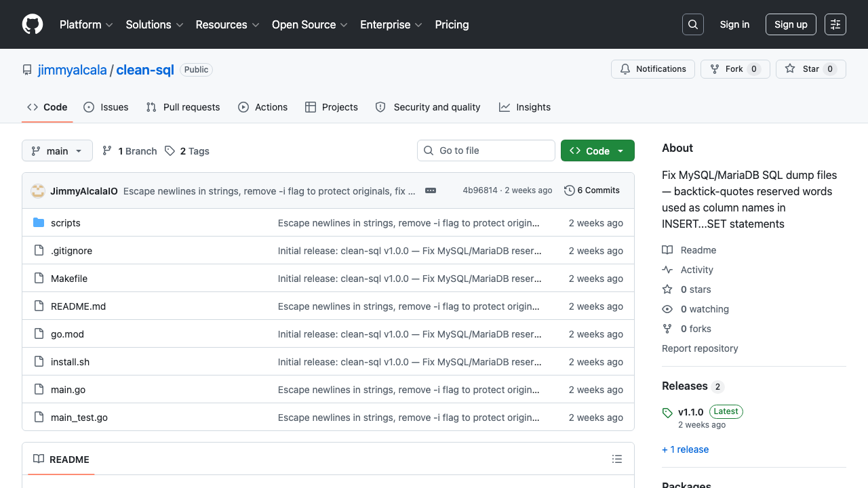Click the GitHub logo icon
868x488 pixels.
pyautogui.click(x=33, y=24)
